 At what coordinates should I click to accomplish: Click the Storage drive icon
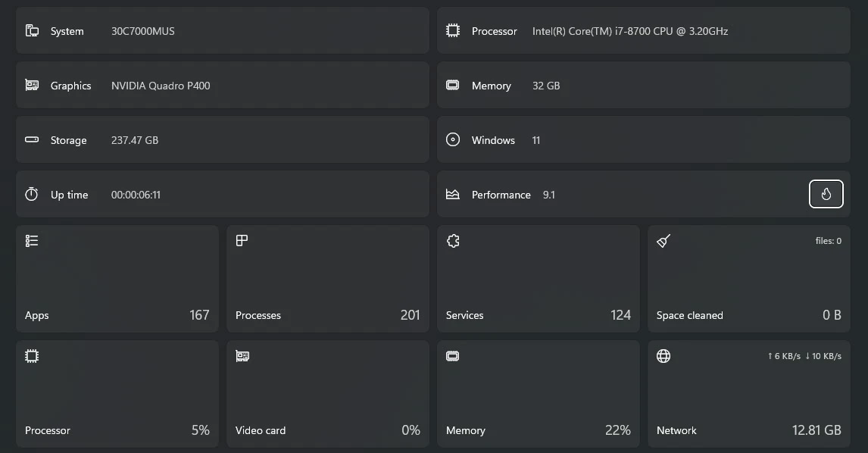32,139
